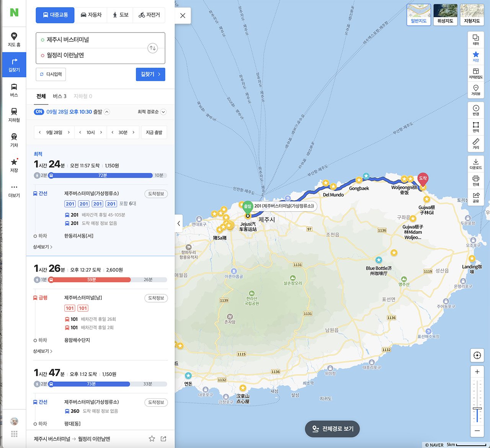Open 지하철 sidebar item
The height and width of the screenshot is (448, 490).
[x=14, y=115]
